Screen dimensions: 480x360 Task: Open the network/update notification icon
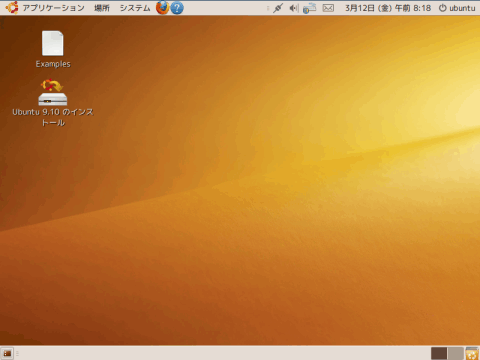tap(309, 8)
